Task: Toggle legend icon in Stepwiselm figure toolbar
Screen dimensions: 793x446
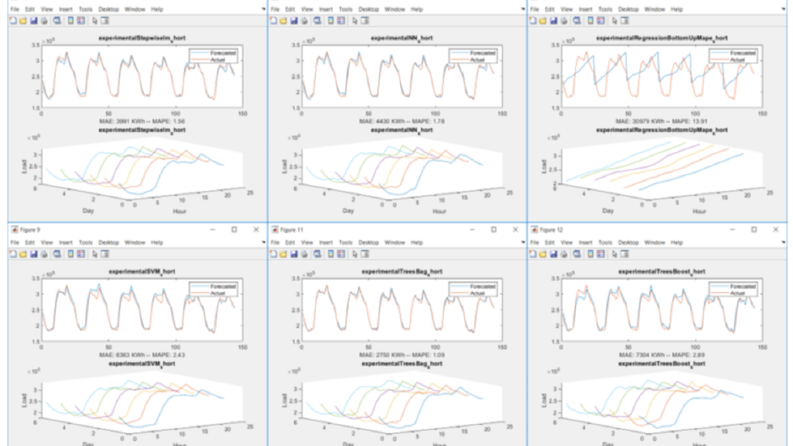Action: 81,21
